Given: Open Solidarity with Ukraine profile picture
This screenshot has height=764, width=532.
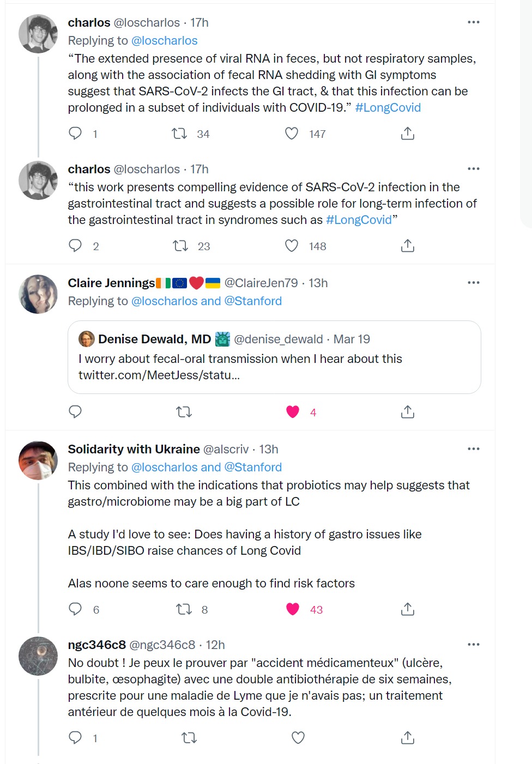Looking at the screenshot, I should pos(38,460).
